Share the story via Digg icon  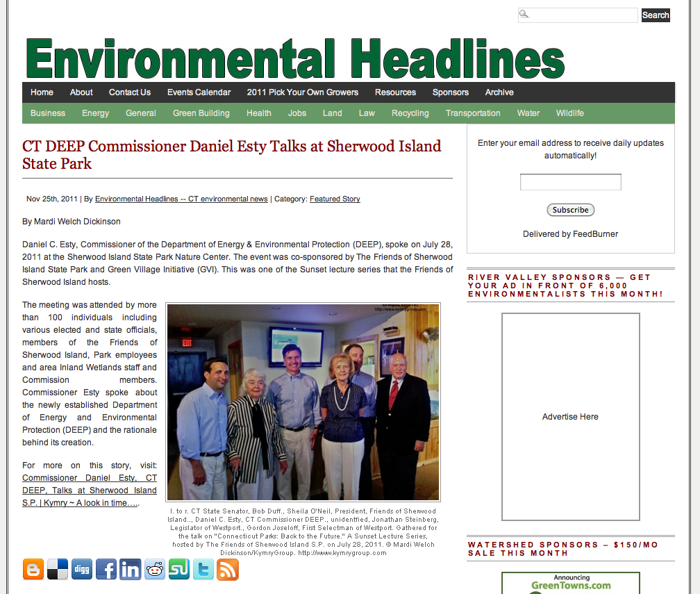pyautogui.click(x=82, y=570)
